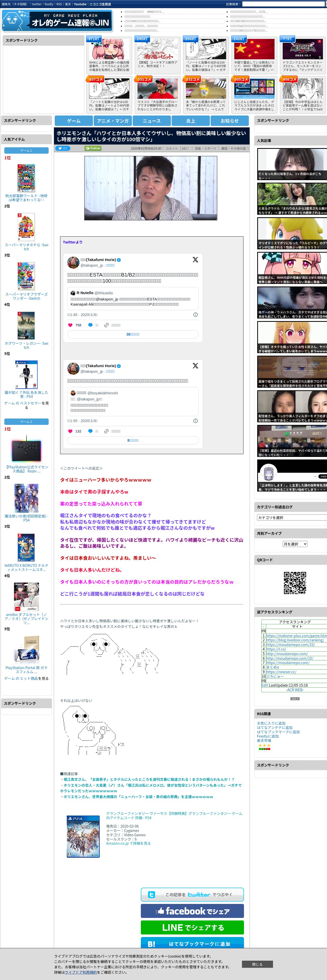327x980 pixels.
Task: Click in the 記事検索 search field
Action: pos(284,4)
